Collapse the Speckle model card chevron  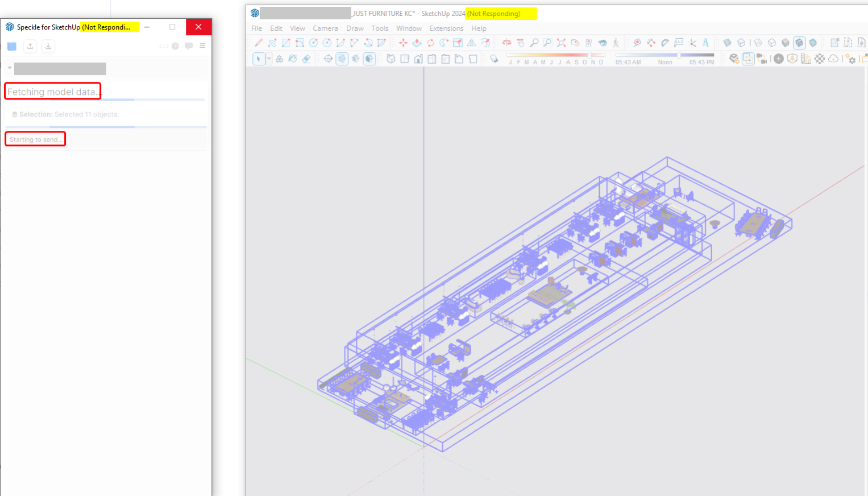pos(10,68)
